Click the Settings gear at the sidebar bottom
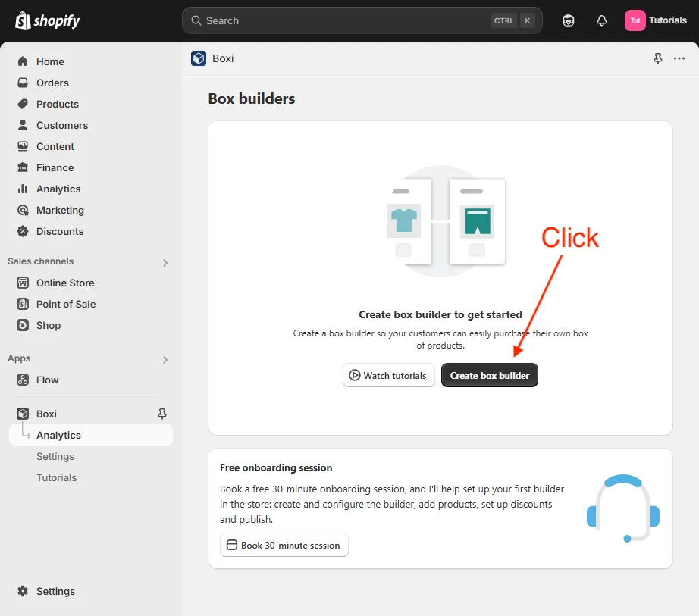The width and height of the screenshot is (699, 616). (x=54, y=591)
